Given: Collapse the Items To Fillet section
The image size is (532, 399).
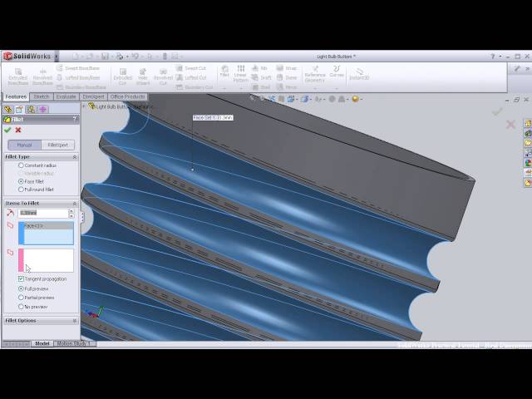Looking at the screenshot, I should coord(74,203).
